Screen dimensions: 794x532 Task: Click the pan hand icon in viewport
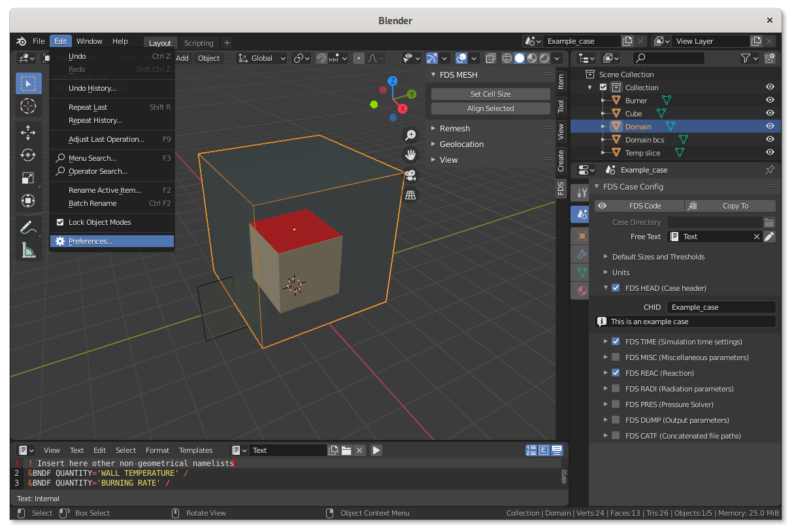410,155
